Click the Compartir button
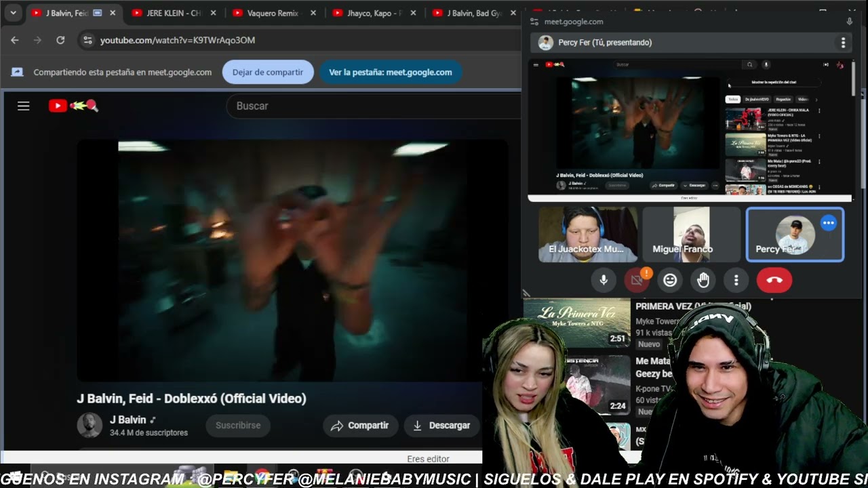Screen dimensions: 868x488 [x=360, y=426]
